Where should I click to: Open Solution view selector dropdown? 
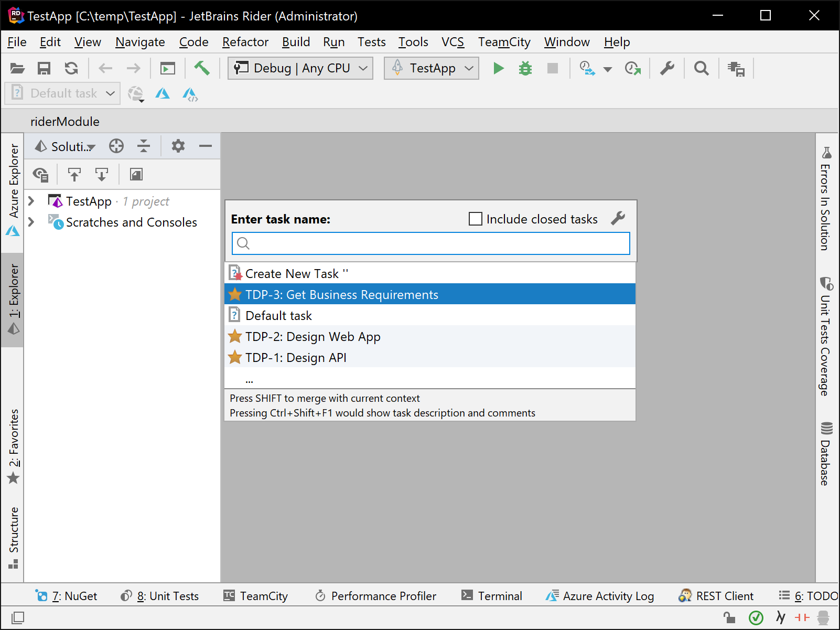pyautogui.click(x=66, y=146)
